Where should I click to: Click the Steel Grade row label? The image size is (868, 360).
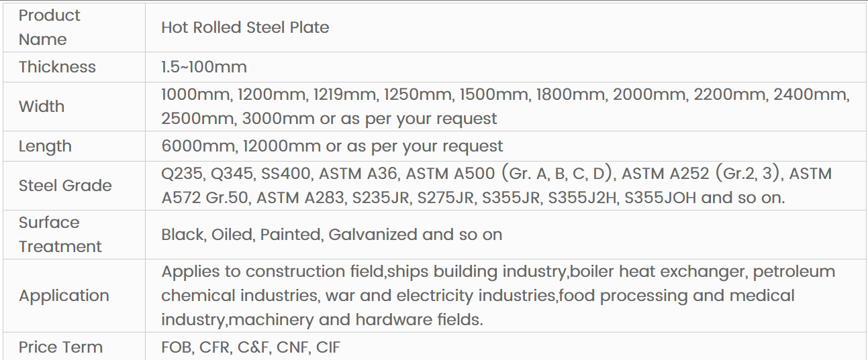point(65,186)
